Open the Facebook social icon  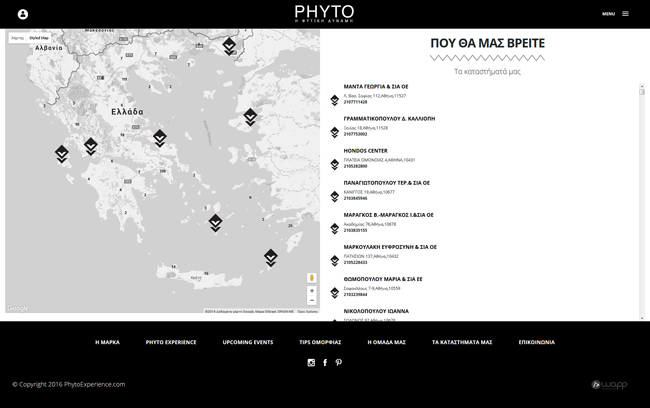tap(325, 363)
